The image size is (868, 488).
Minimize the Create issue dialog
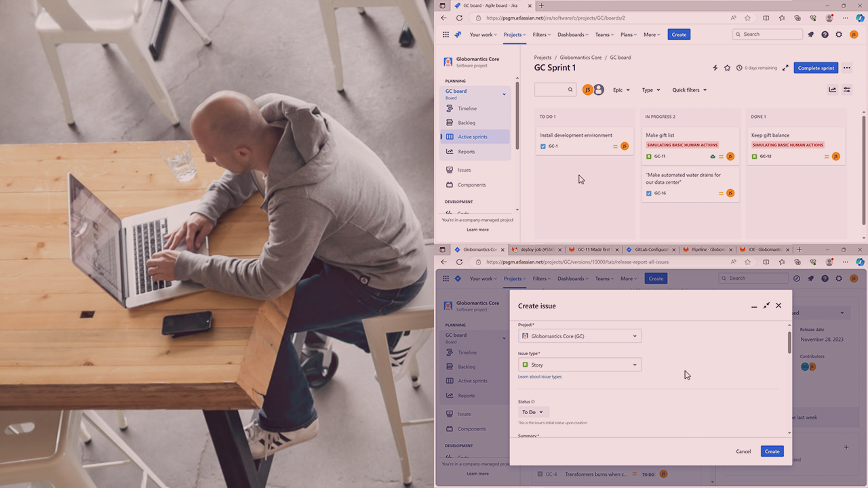pyautogui.click(x=754, y=306)
